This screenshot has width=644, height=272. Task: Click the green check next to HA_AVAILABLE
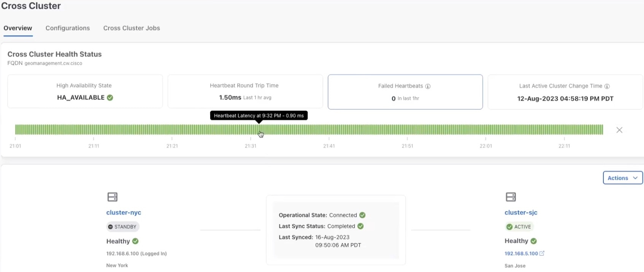pos(110,98)
